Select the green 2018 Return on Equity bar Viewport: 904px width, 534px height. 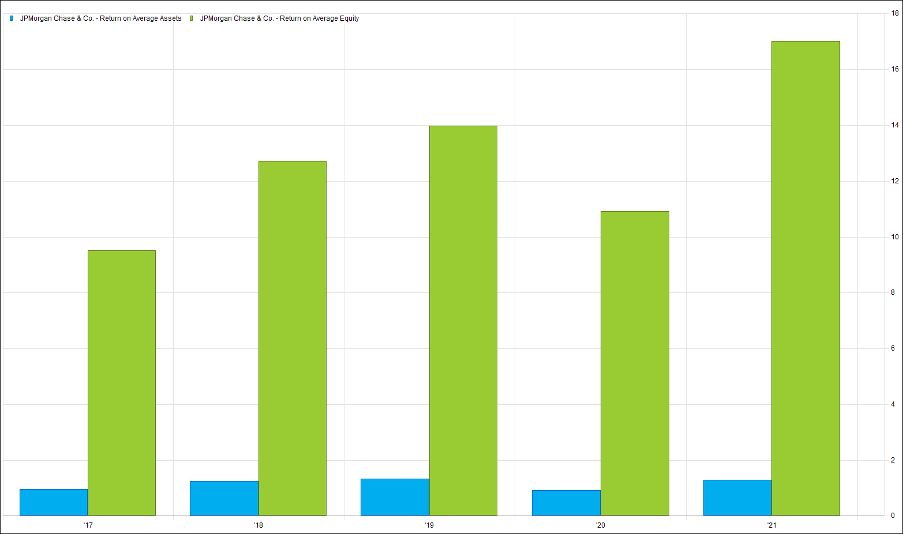click(292, 338)
